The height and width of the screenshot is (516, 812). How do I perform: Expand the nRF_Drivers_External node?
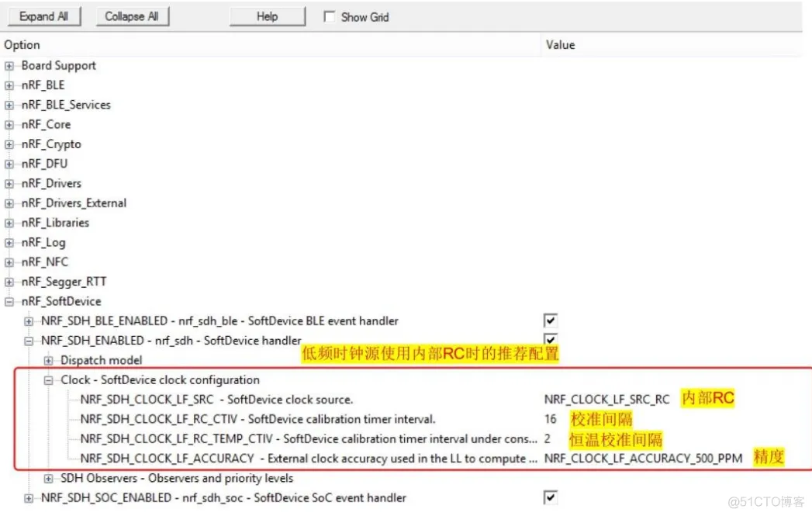[9, 203]
